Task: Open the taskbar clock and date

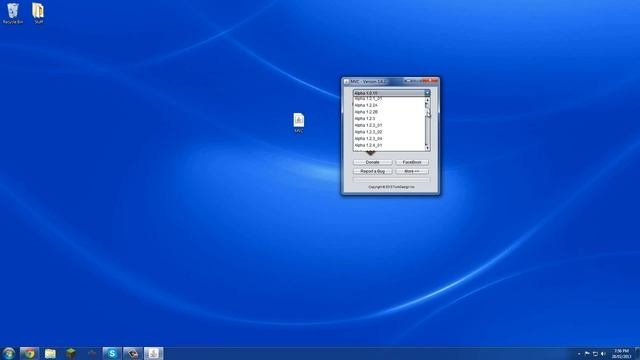Action: click(x=621, y=353)
